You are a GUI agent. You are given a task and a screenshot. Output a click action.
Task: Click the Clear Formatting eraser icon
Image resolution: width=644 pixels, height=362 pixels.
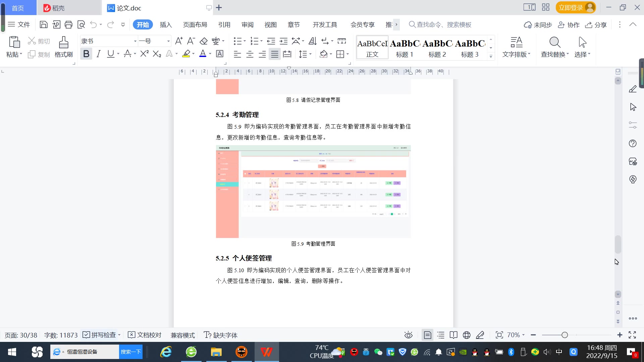204,41
